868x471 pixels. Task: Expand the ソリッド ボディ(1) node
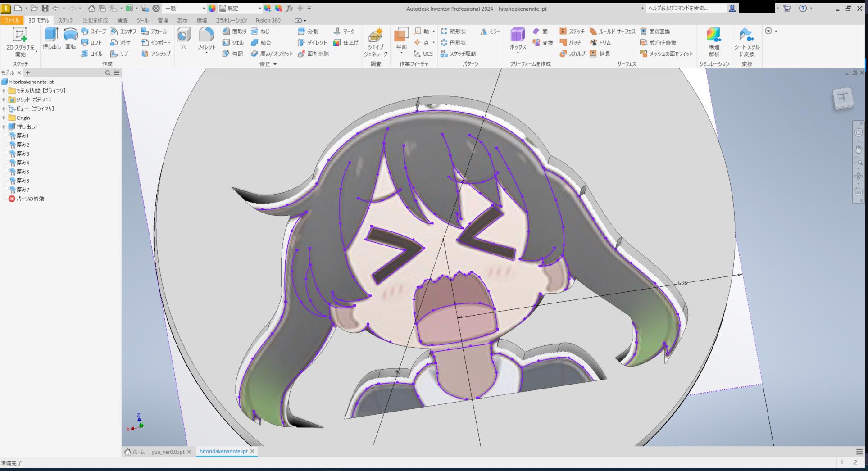tap(4, 100)
